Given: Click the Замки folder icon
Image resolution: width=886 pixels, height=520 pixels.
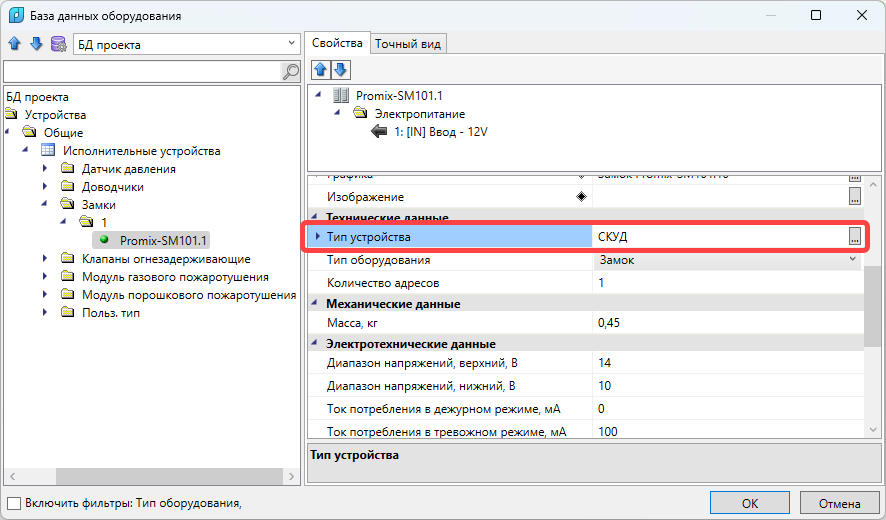Looking at the screenshot, I should [x=67, y=204].
